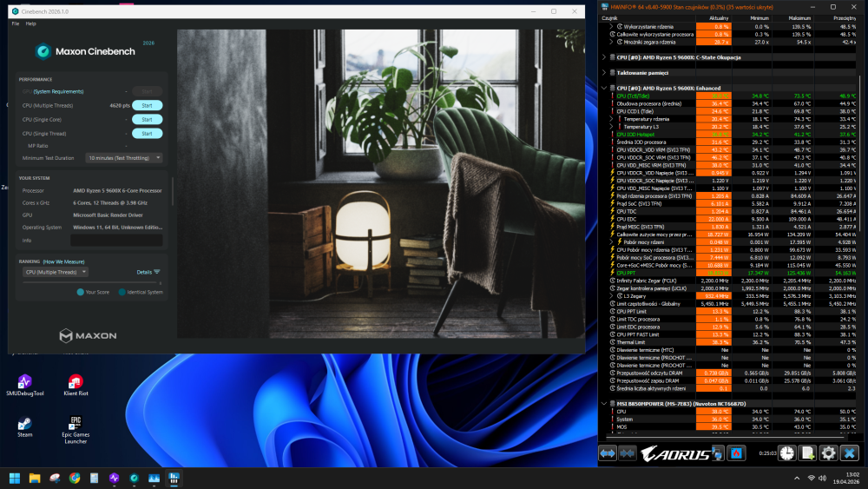Expand the Wykorzystanie rdzenia row
The height and width of the screenshot is (489, 868).
[612, 27]
